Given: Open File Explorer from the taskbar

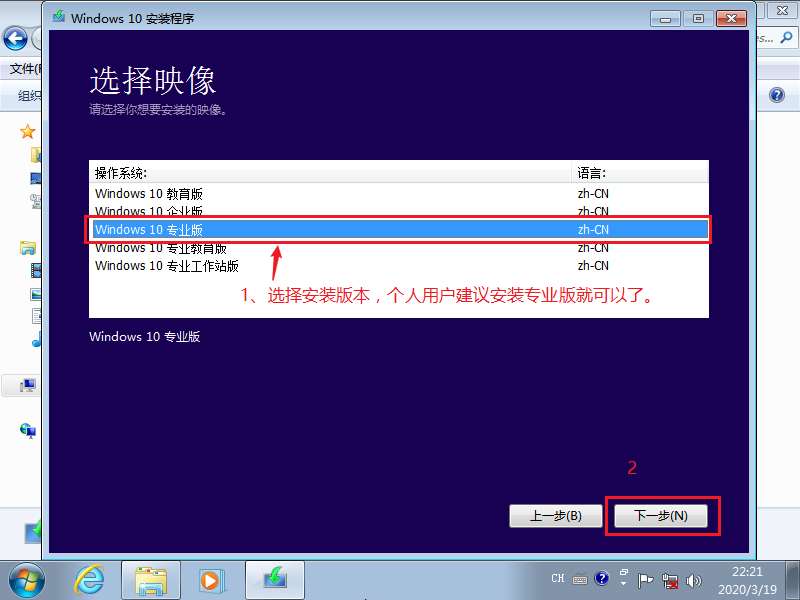Looking at the screenshot, I should tap(150, 578).
